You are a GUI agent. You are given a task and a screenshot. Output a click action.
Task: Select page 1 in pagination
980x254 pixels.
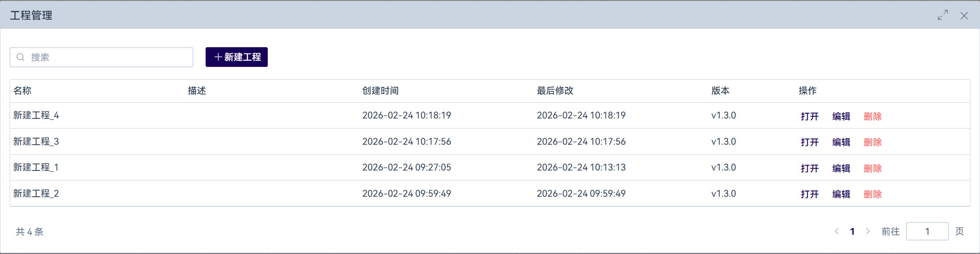[x=852, y=231]
